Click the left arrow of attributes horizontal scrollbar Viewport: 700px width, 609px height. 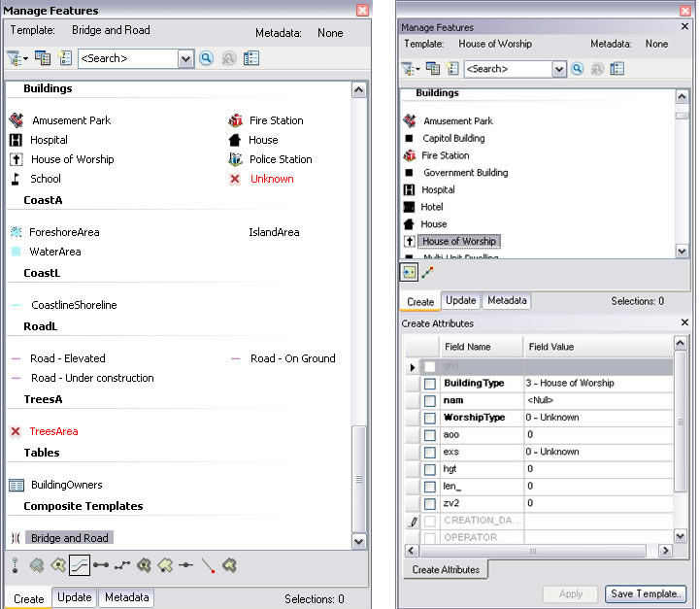(412, 551)
